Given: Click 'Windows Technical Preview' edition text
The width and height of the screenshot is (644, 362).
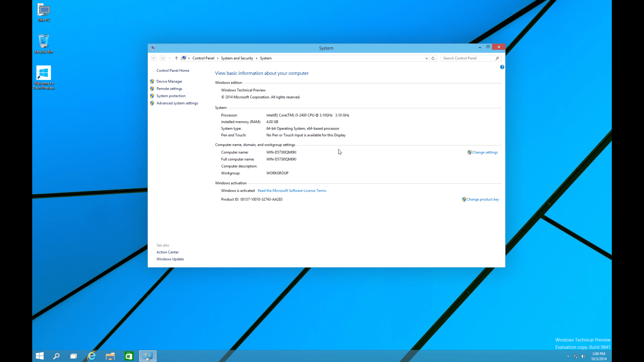Looking at the screenshot, I should (x=243, y=90).
